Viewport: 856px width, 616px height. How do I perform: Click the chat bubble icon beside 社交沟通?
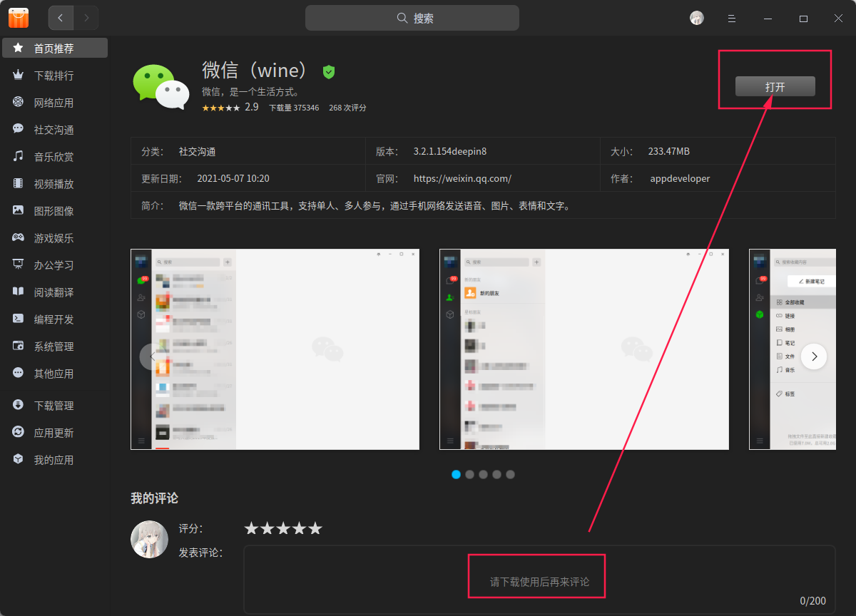[x=18, y=129]
